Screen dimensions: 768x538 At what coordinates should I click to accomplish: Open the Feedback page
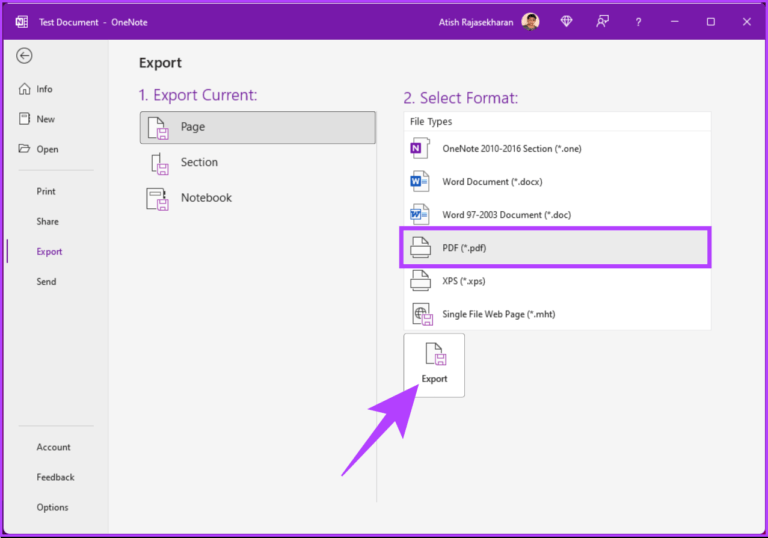(x=55, y=477)
